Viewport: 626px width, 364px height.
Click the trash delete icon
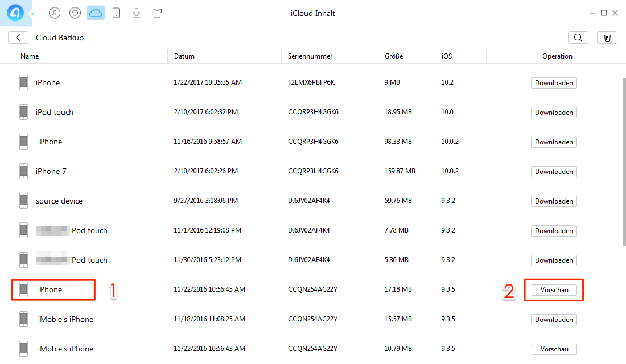607,38
